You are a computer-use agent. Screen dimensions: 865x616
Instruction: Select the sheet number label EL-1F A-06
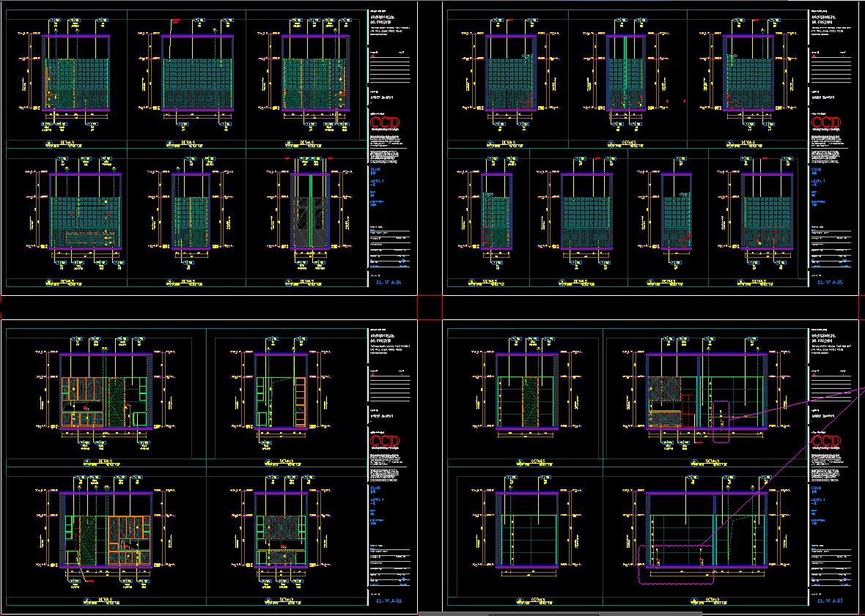(x=389, y=601)
